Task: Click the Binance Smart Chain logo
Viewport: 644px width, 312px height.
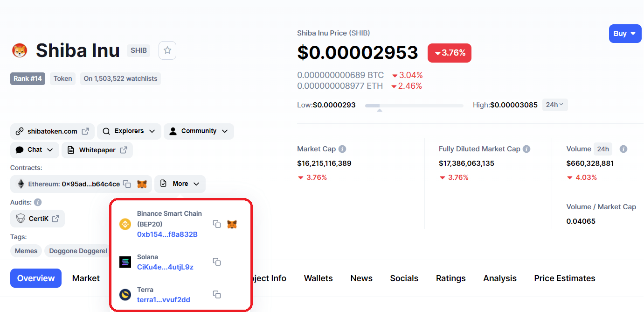Action: pos(125,224)
